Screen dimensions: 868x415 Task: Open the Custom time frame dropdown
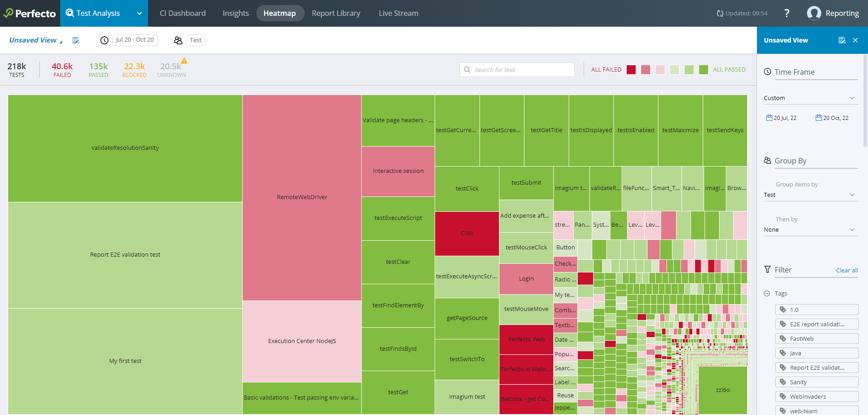809,98
